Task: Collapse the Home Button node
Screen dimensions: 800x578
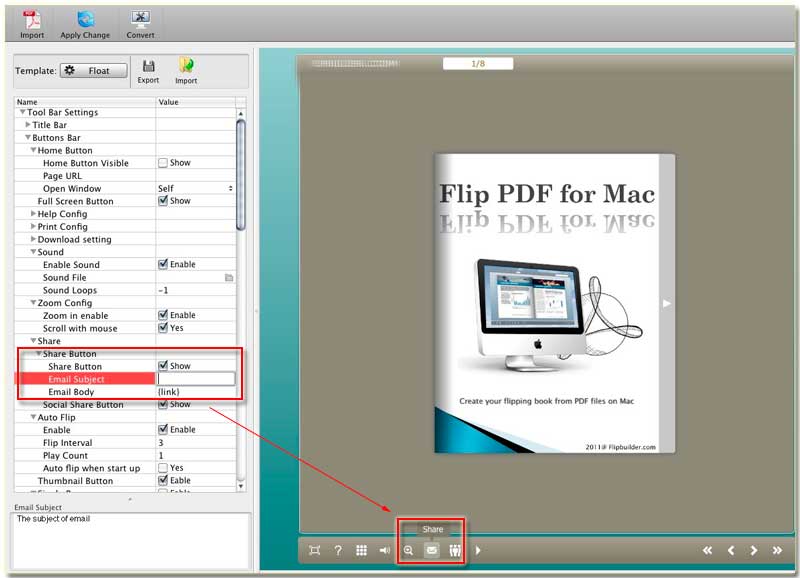Action: coord(33,150)
